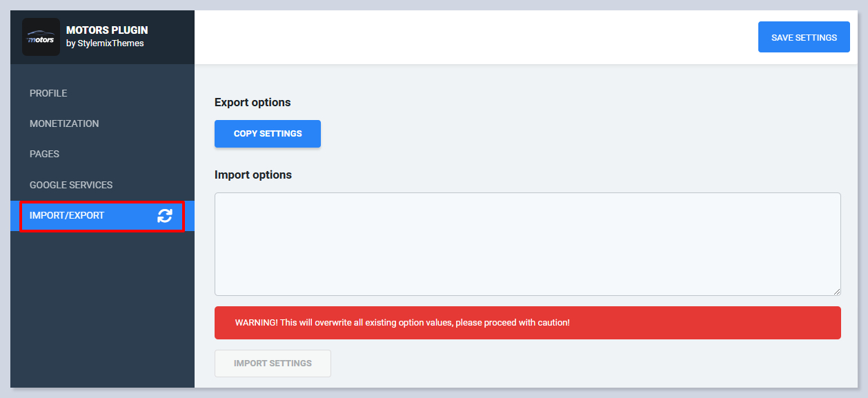The height and width of the screenshot is (398, 868).
Task: Click the Import options heading
Action: [253, 175]
